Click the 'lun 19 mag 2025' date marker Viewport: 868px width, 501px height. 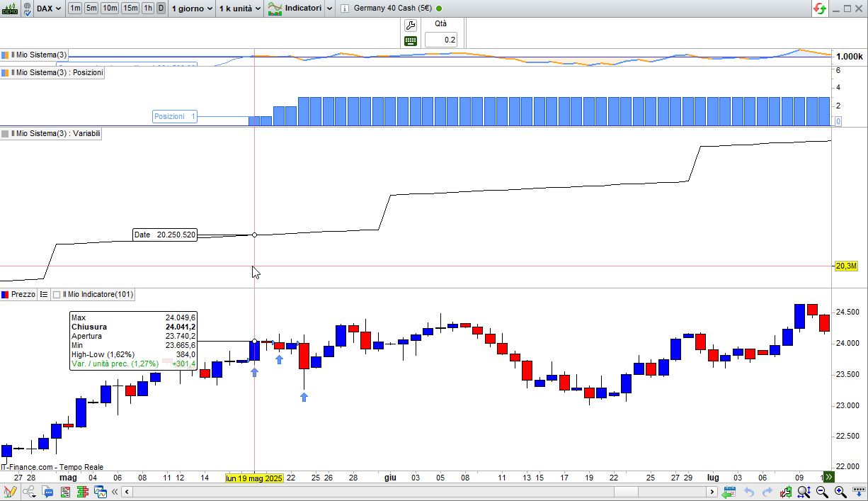click(254, 478)
